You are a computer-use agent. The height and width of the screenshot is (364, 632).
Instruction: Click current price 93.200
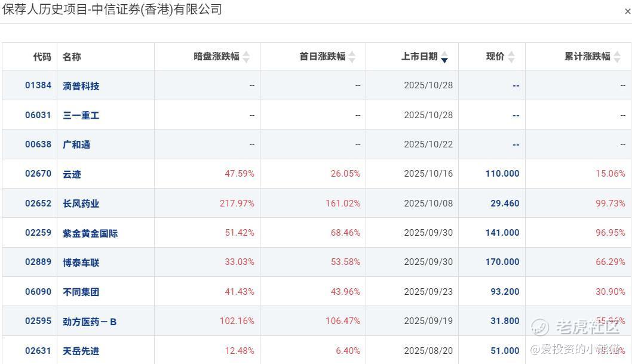(x=505, y=292)
